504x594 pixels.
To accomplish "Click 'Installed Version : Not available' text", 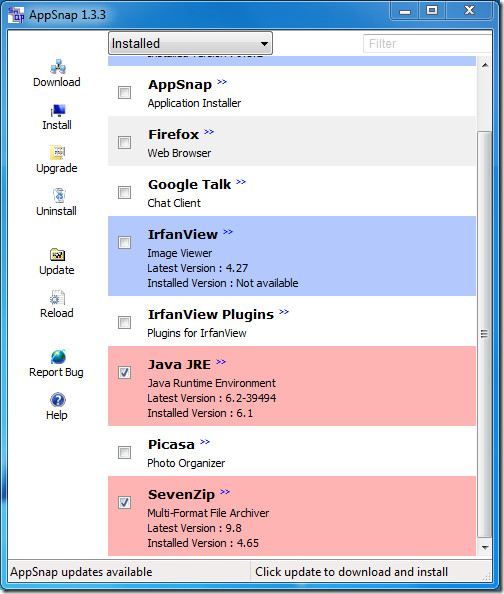I will coord(223,283).
